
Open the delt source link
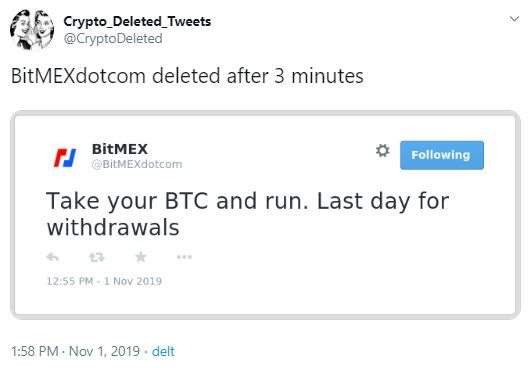[x=163, y=352]
